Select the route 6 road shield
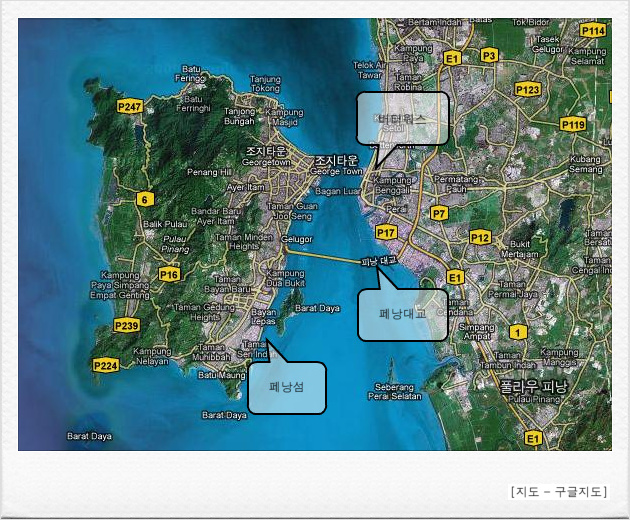The height and width of the screenshot is (520, 630). (145, 199)
